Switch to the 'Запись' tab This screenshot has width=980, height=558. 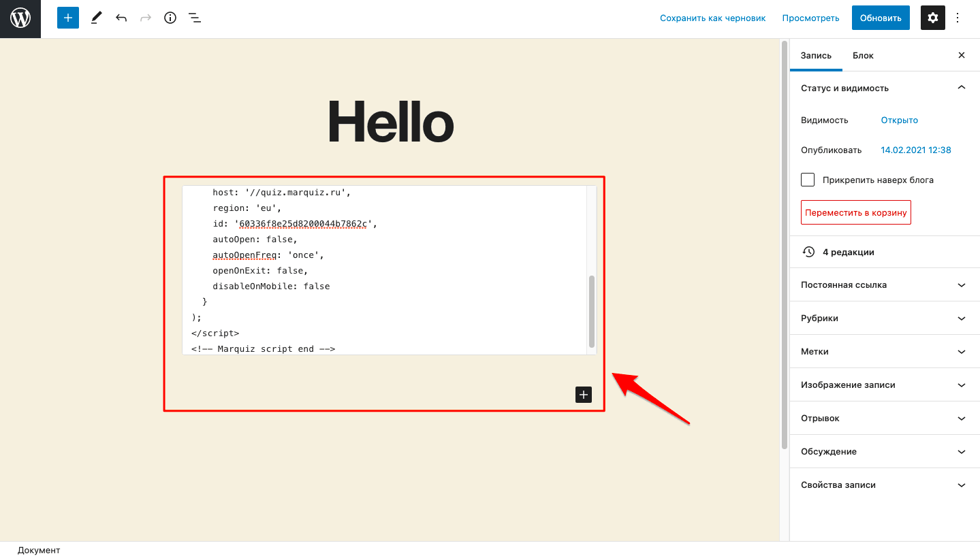pyautogui.click(x=816, y=56)
